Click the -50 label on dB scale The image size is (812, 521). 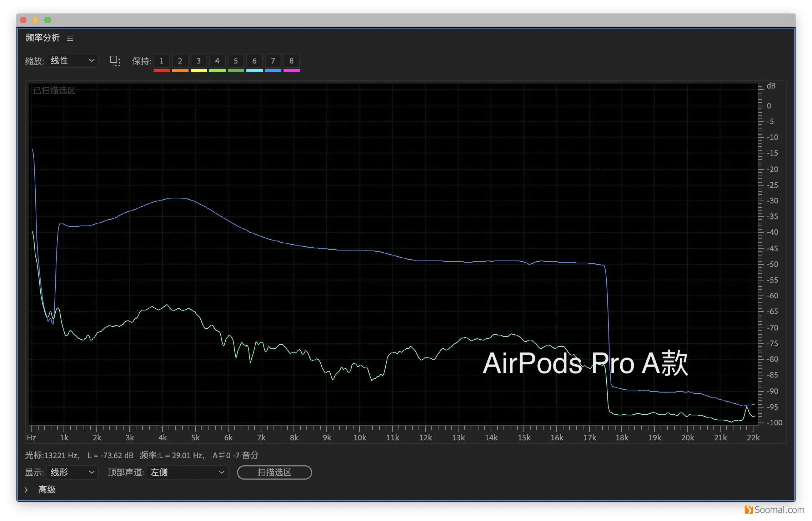tap(772, 264)
